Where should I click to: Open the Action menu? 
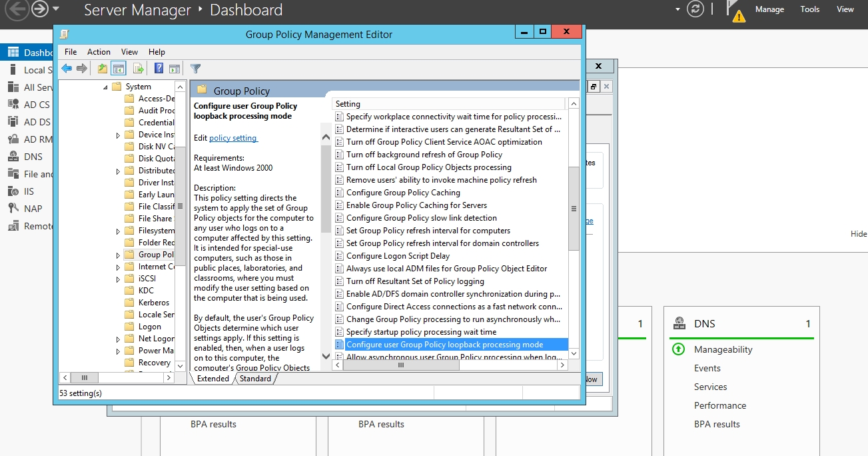[99, 52]
